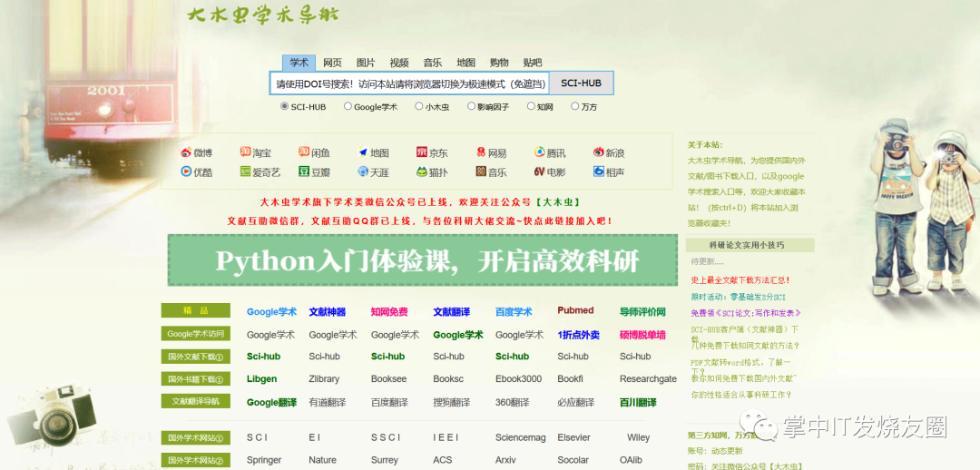Click the Youku icon beside 优酷
The height and width of the screenshot is (470, 980).
pos(186,171)
